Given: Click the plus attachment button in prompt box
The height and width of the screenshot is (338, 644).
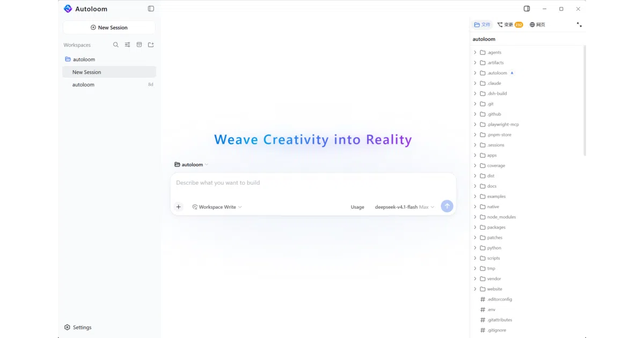Looking at the screenshot, I should coord(179,207).
